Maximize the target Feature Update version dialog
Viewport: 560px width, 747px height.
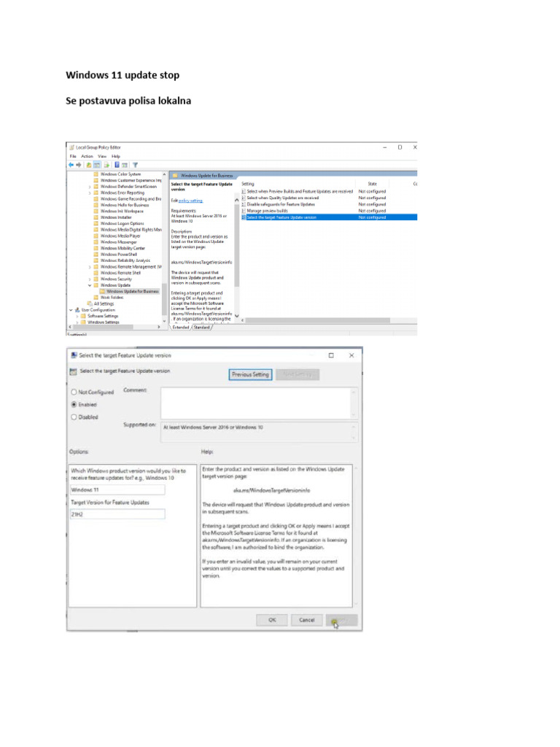(x=332, y=355)
